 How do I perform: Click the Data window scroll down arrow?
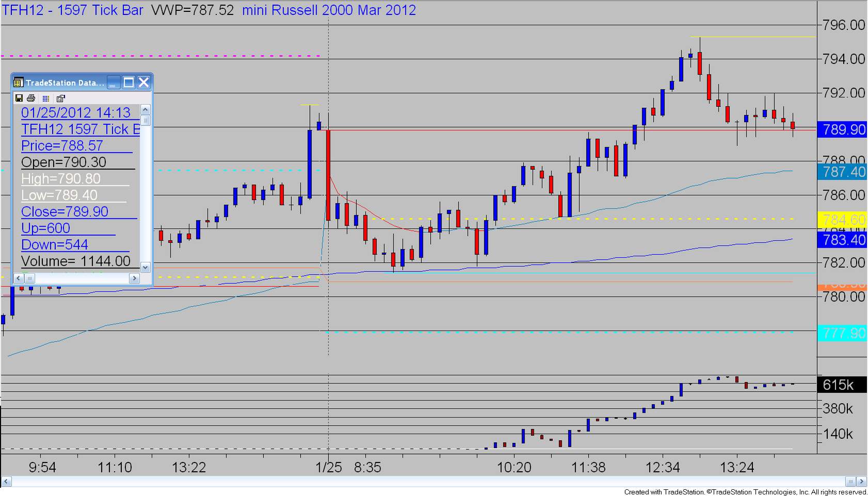[145, 267]
